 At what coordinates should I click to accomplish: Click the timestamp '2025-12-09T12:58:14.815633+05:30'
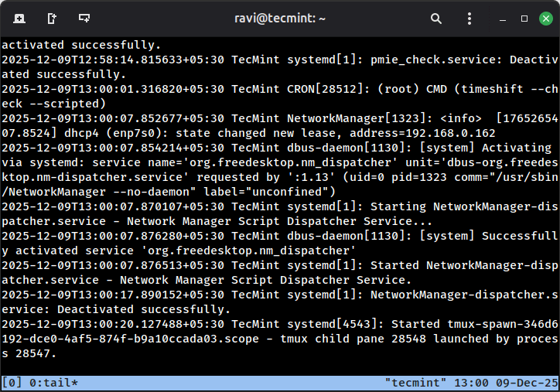(x=113, y=60)
